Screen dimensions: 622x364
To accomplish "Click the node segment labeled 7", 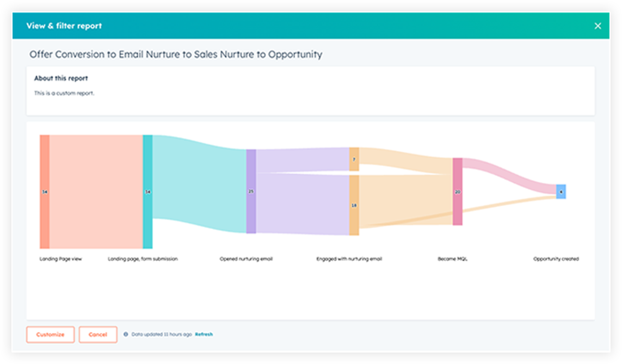I will pyautogui.click(x=354, y=159).
